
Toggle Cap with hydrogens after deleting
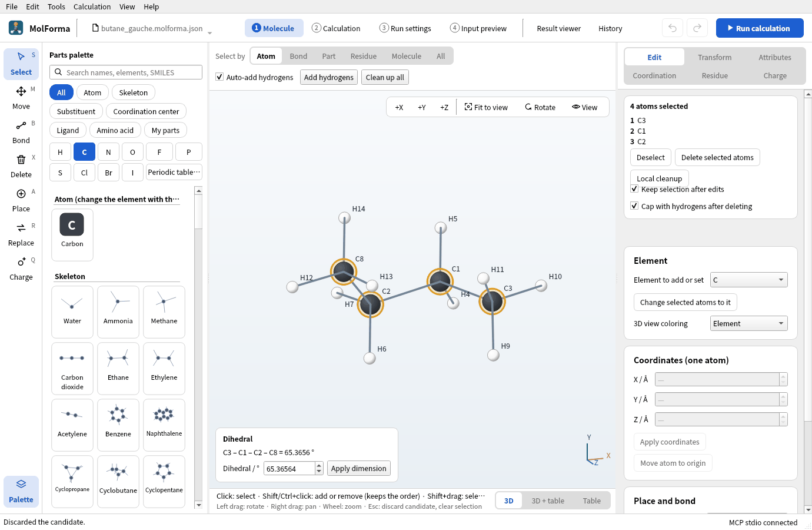[634, 206]
